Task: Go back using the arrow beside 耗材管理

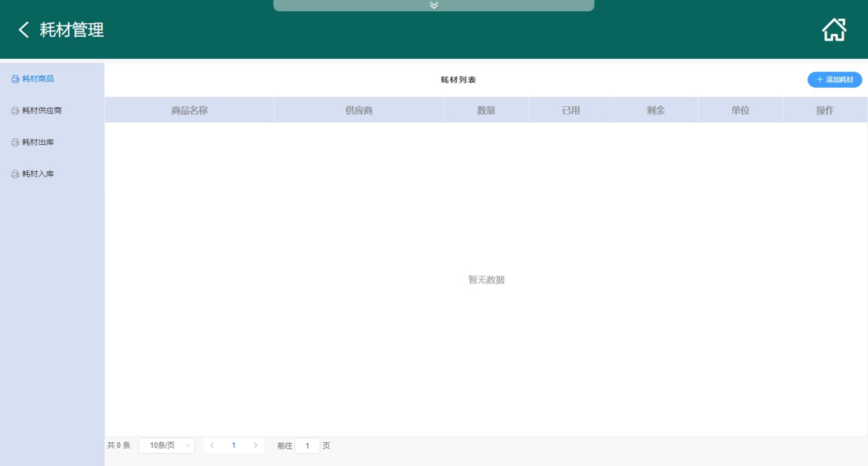Action: (x=24, y=30)
